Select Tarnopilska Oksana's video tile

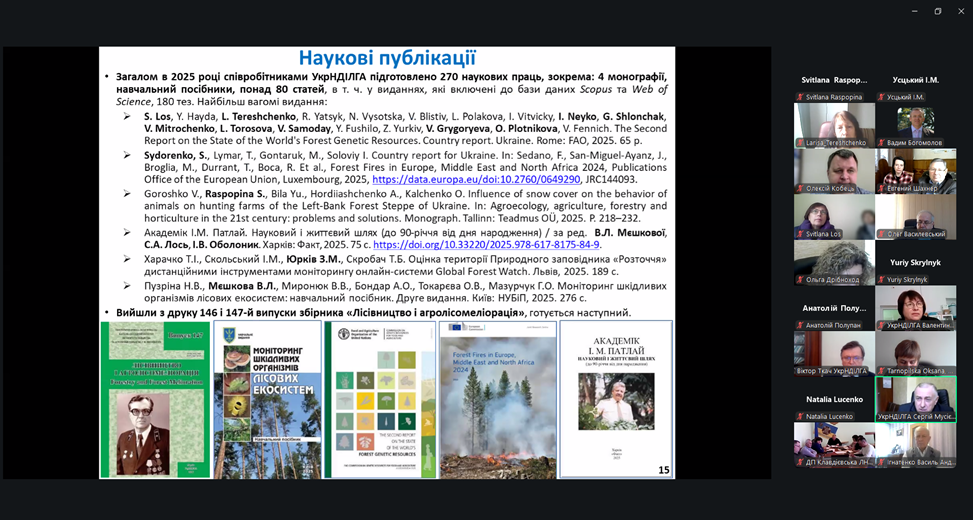(915, 350)
